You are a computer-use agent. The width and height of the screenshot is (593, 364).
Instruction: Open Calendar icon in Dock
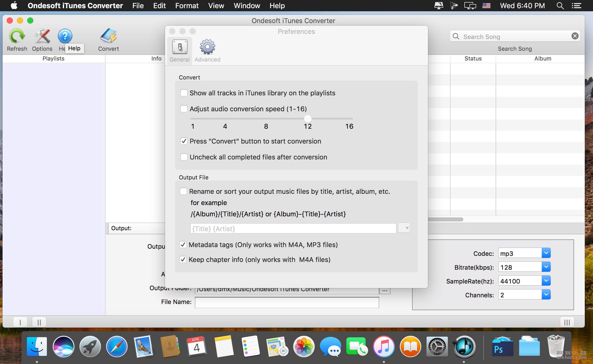(x=196, y=347)
